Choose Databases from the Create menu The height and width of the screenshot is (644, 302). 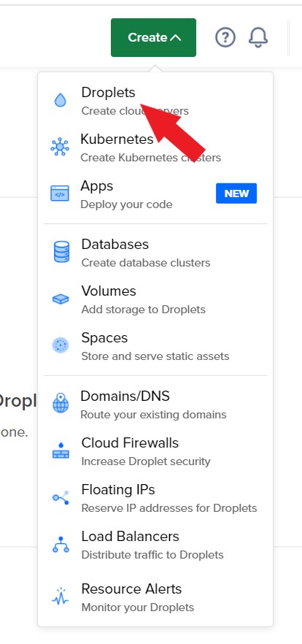(x=155, y=253)
